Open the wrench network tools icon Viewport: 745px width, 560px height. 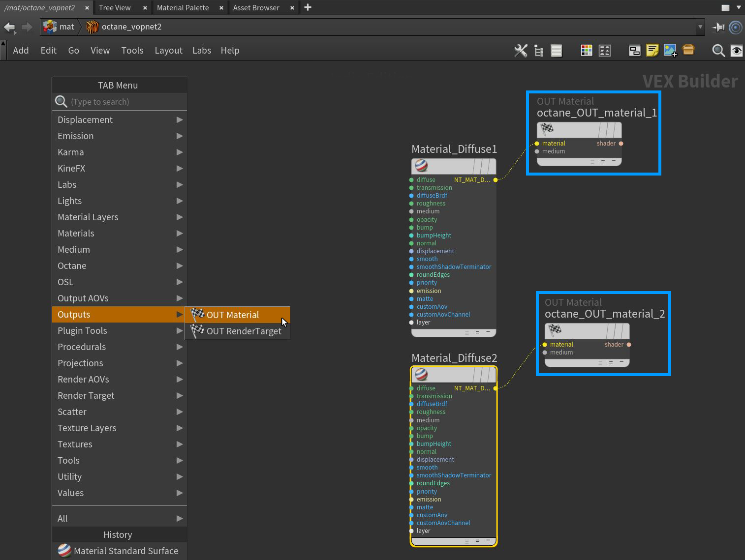521,51
